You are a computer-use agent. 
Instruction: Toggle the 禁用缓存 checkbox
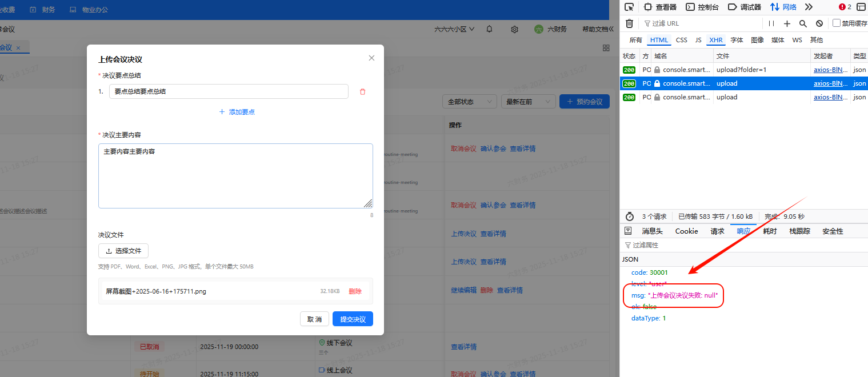837,23
